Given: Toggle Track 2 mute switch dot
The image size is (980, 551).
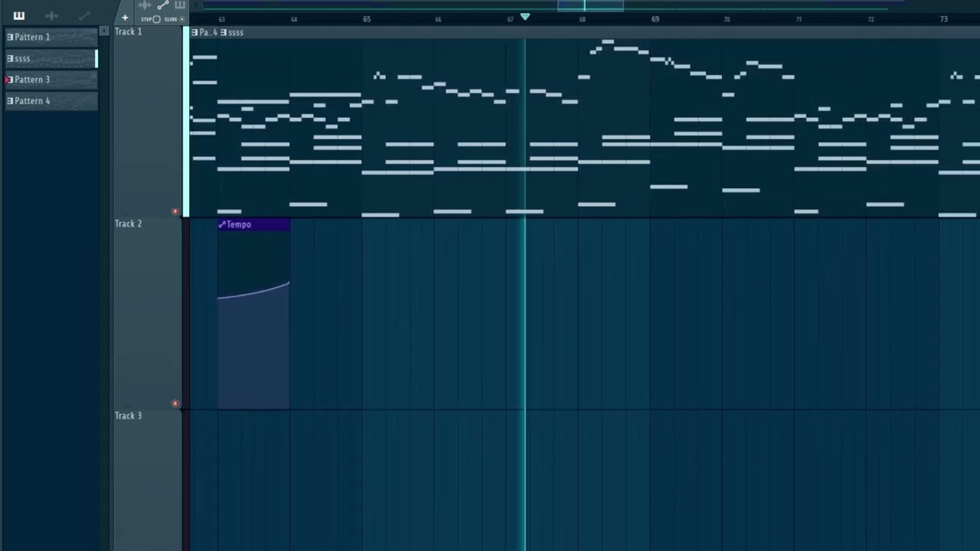Looking at the screenshot, I should (175, 403).
